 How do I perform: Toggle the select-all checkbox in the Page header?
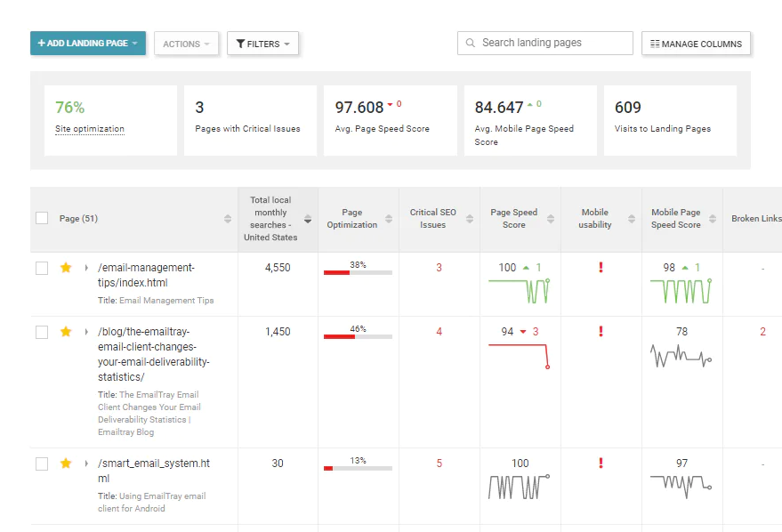click(x=41, y=218)
